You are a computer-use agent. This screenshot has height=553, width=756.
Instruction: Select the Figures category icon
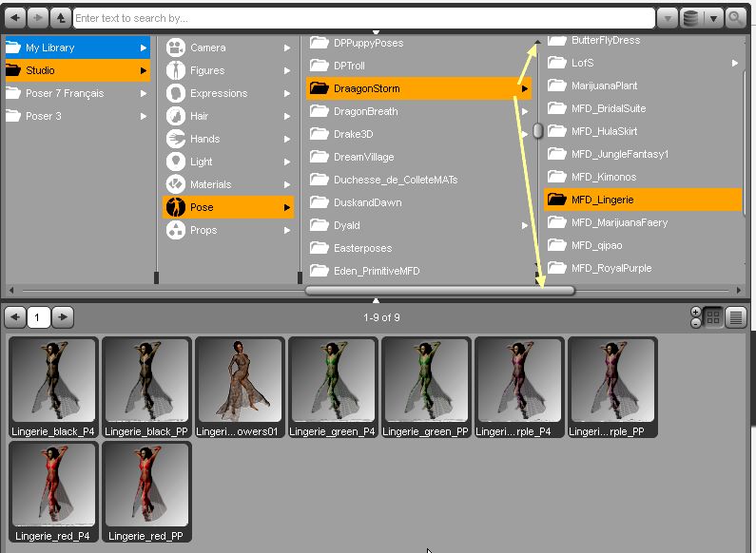click(x=176, y=70)
